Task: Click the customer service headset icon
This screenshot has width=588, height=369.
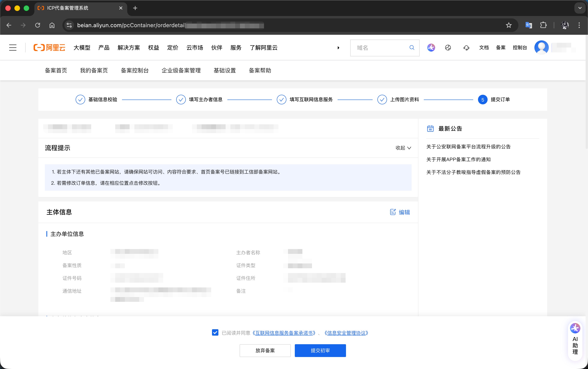Action: (466, 48)
